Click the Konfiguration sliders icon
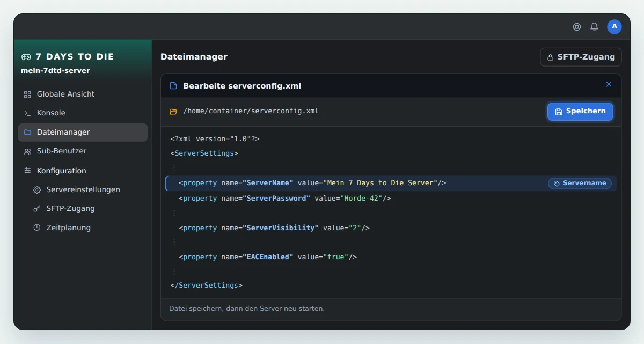Image resolution: width=644 pixels, height=344 pixels. click(x=27, y=171)
